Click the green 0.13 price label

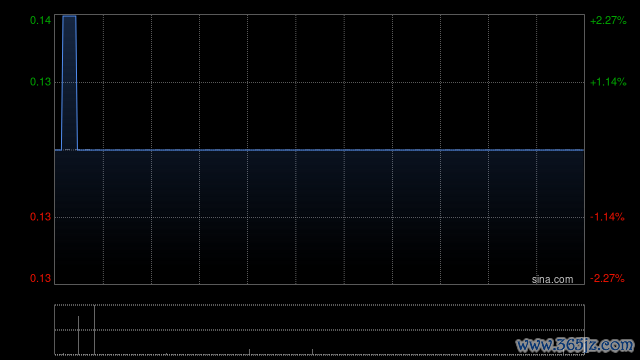point(40,82)
